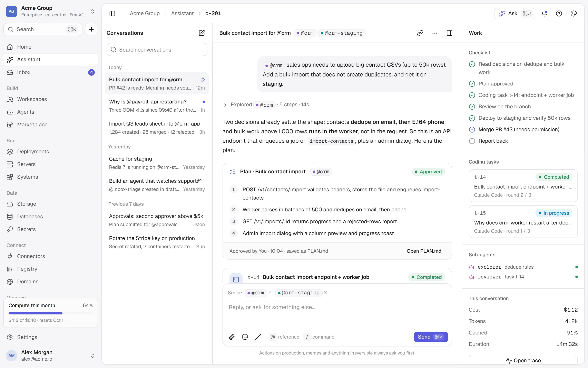
Task: Click the plus button beside Search
Action: (91, 29)
